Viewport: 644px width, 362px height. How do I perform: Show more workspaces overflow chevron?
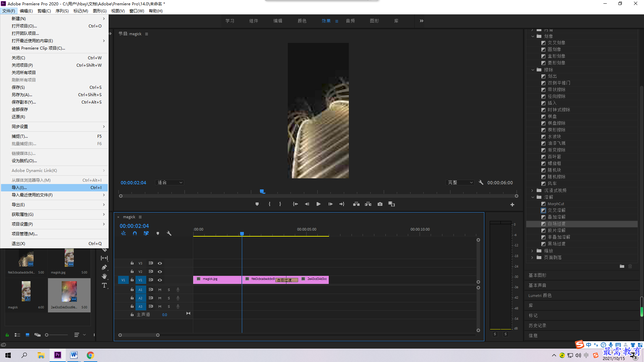tap(421, 21)
